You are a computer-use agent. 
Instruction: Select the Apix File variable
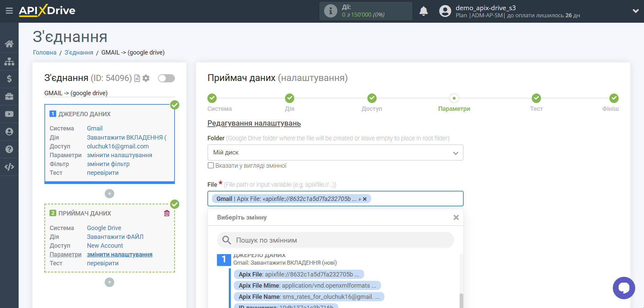coord(299,274)
